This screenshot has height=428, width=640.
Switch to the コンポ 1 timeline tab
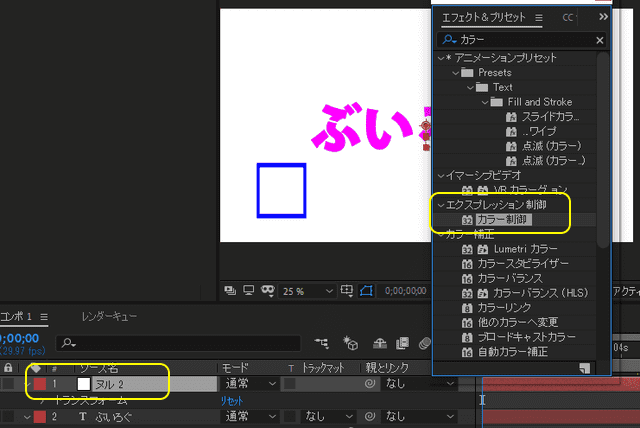point(16,317)
